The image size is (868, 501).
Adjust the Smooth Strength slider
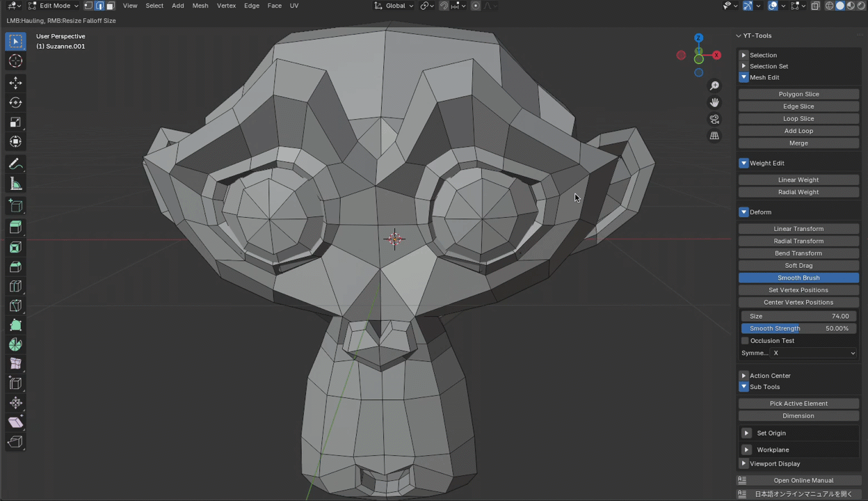point(798,328)
